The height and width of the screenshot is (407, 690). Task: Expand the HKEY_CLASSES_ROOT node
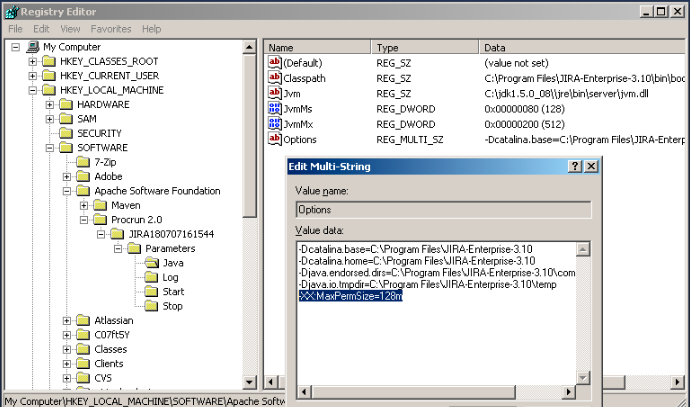coord(33,62)
